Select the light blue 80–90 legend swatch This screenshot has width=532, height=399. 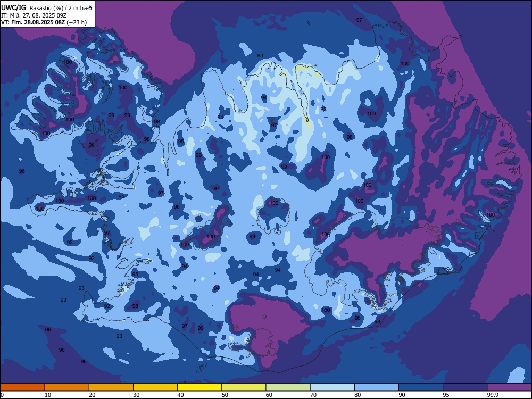point(377,387)
